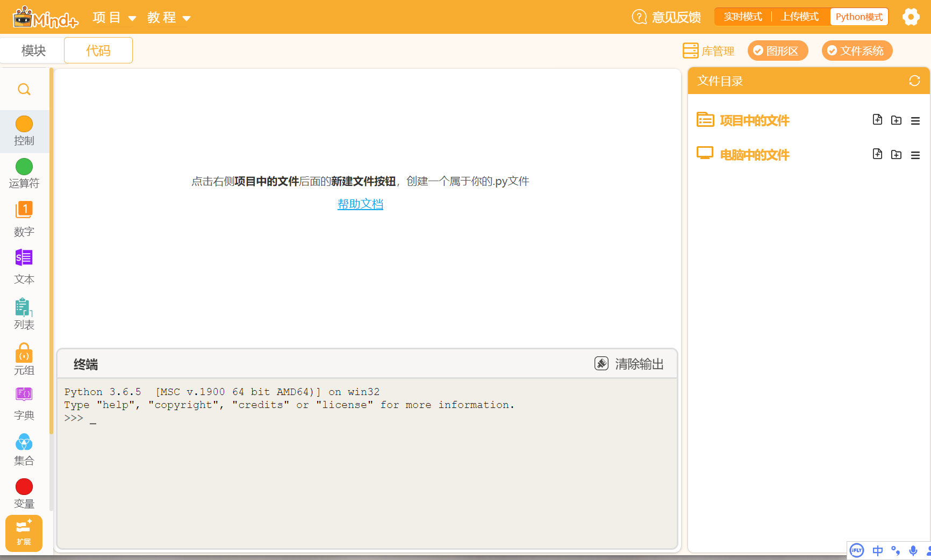931x560 pixels.
Task: Click the microphone voice input icon
Action: (913, 551)
